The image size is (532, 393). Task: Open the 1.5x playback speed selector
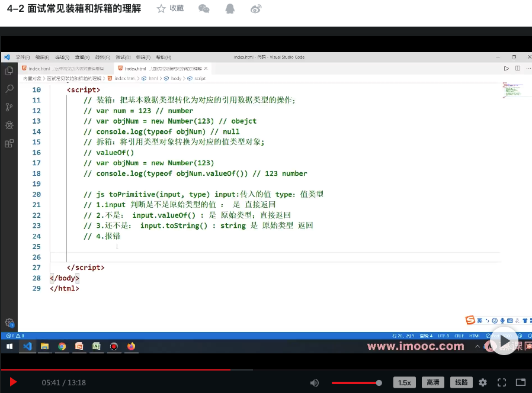[x=405, y=382]
